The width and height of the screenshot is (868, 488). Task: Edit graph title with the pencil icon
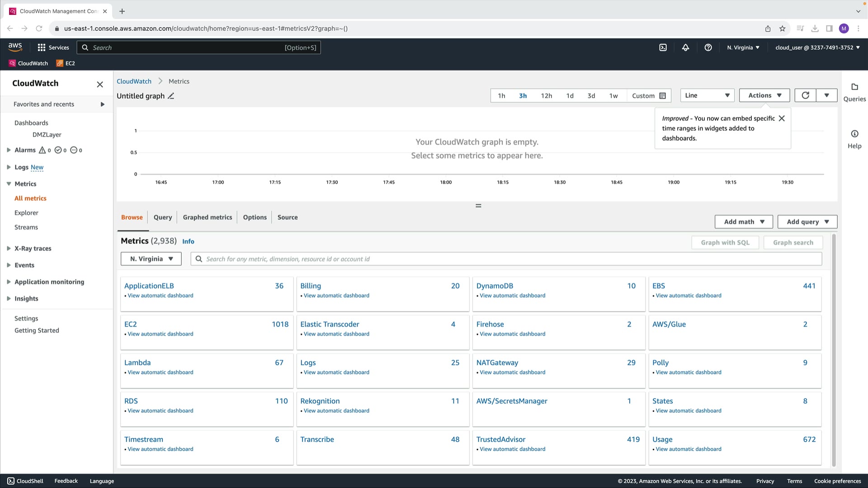tap(171, 96)
